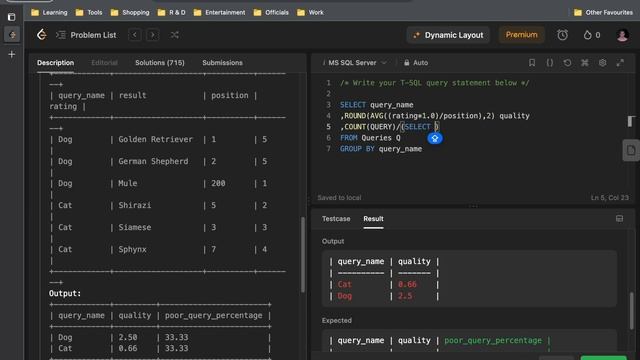Open the Officials bookmarks folder
Screen dimensions: 640x360
tap(271, 13)
